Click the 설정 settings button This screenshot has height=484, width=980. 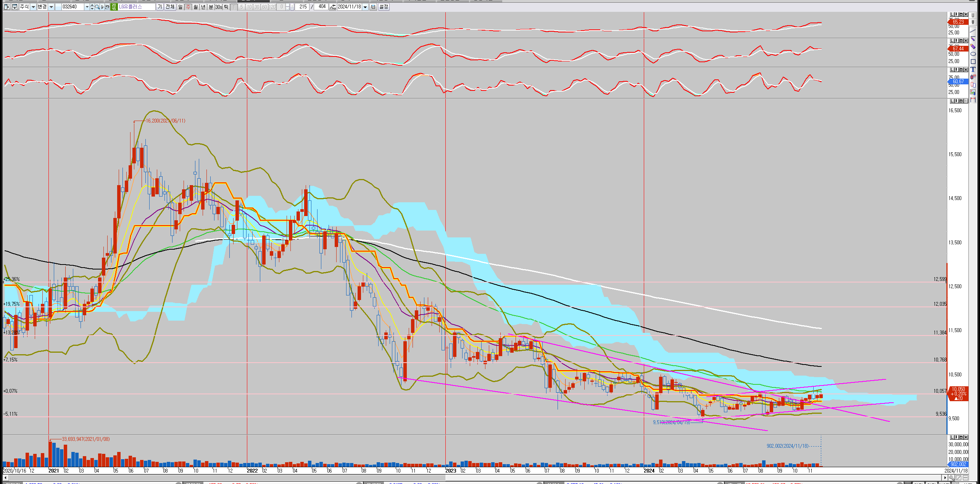click(x=384, y=7)
